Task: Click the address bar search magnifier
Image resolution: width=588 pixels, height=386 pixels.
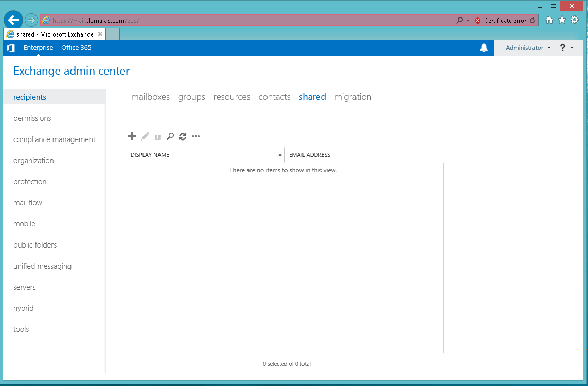Action: 459,20
